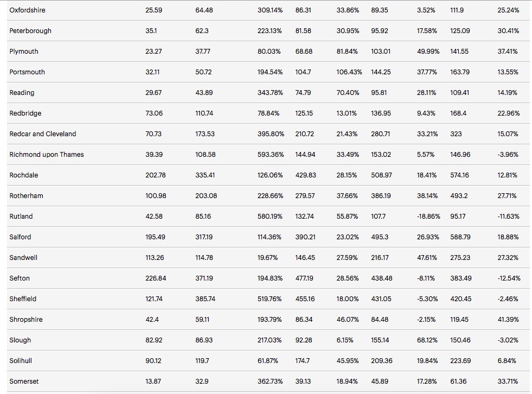Image resolution: width=532 pixels, height=394 pixels.
Task: Click Slough's 68.12% value
Action: pos(427,340)
